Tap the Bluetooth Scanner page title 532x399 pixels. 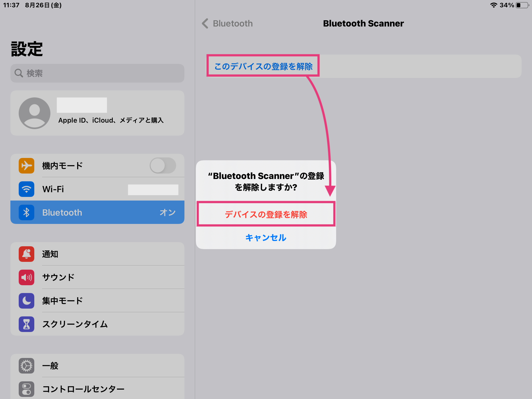(363, 23)
